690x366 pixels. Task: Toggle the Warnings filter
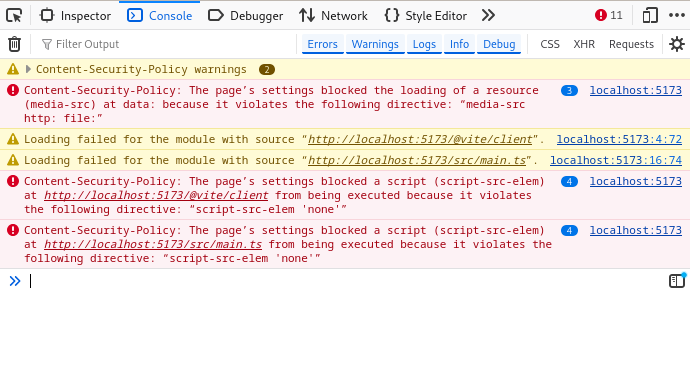375,44
